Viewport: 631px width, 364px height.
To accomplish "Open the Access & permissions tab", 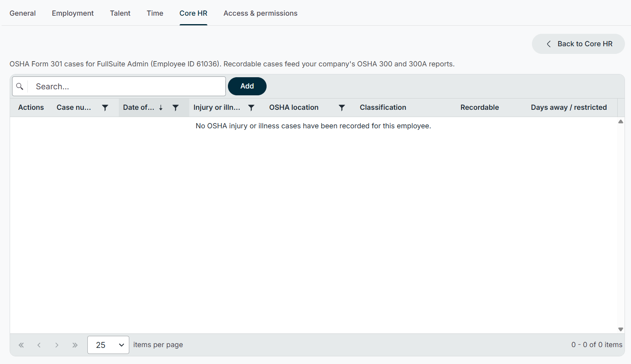I will 261,13.
